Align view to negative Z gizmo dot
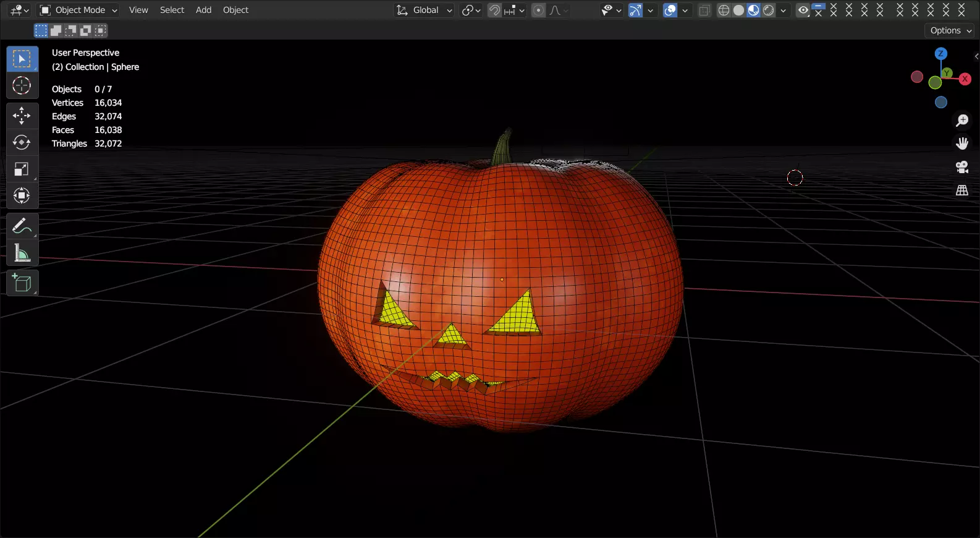This screenshot has height=538, width=980. pyautogui.click(x=941, y=103)
